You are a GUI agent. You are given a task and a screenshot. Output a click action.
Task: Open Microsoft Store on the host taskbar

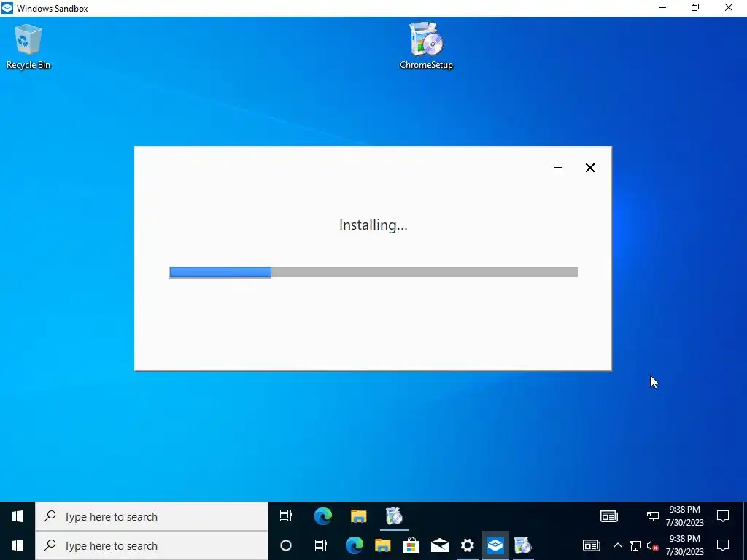[x=411, y=545]
